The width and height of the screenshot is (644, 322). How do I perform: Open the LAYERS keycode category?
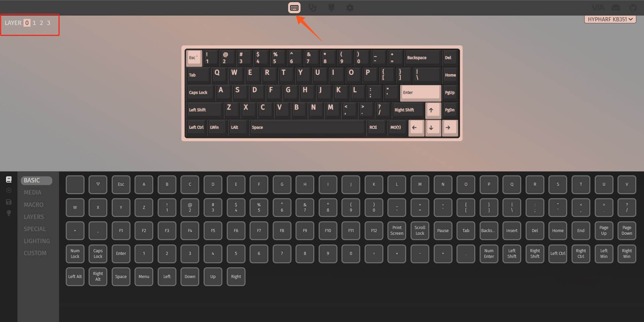click(34, 217)
